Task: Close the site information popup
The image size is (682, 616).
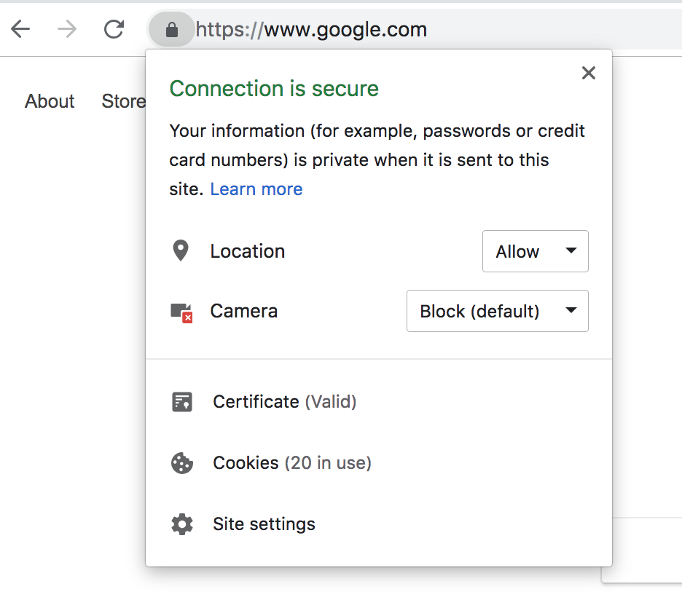Action: click(x=589, y=73)
